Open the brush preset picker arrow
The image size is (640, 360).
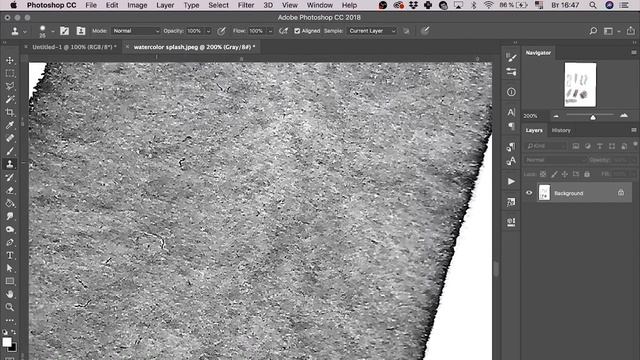coord(52,31)
